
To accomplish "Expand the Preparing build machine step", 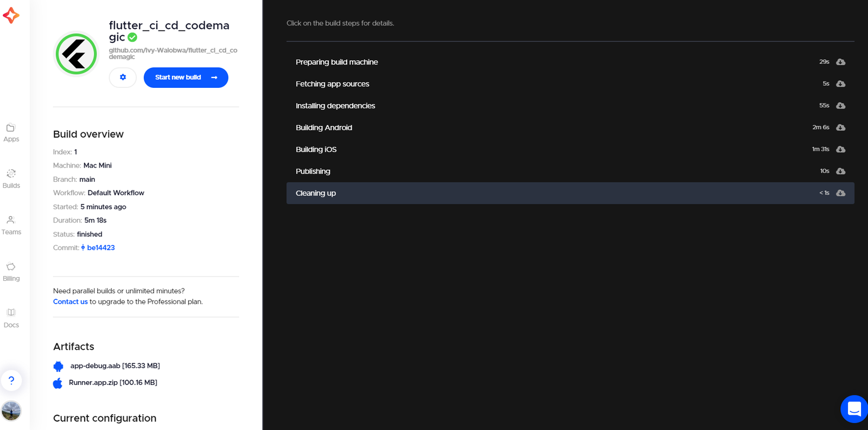I will pyautogui.click(x=337, y=62).
